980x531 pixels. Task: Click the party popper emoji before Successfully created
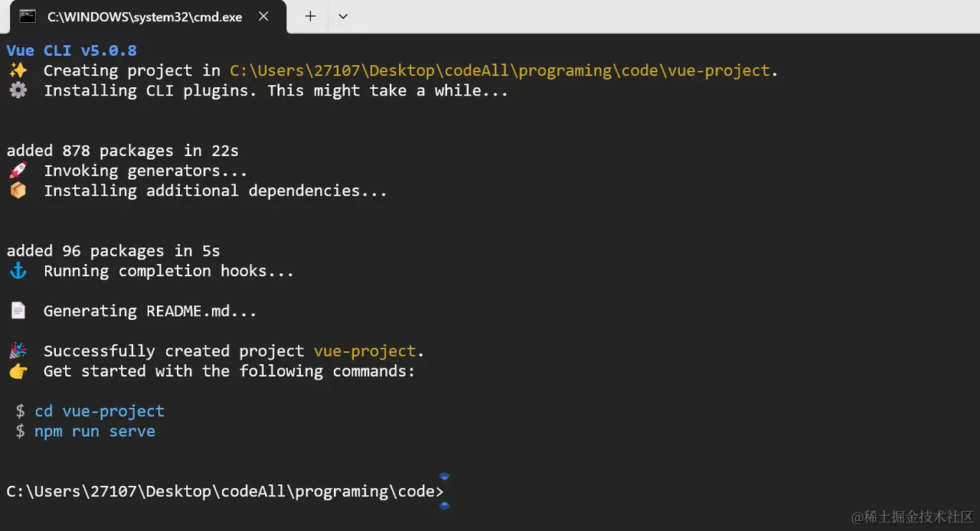pos(18,350)
